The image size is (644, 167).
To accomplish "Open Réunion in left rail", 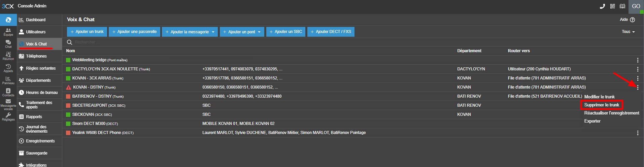I will coord(8,56).
